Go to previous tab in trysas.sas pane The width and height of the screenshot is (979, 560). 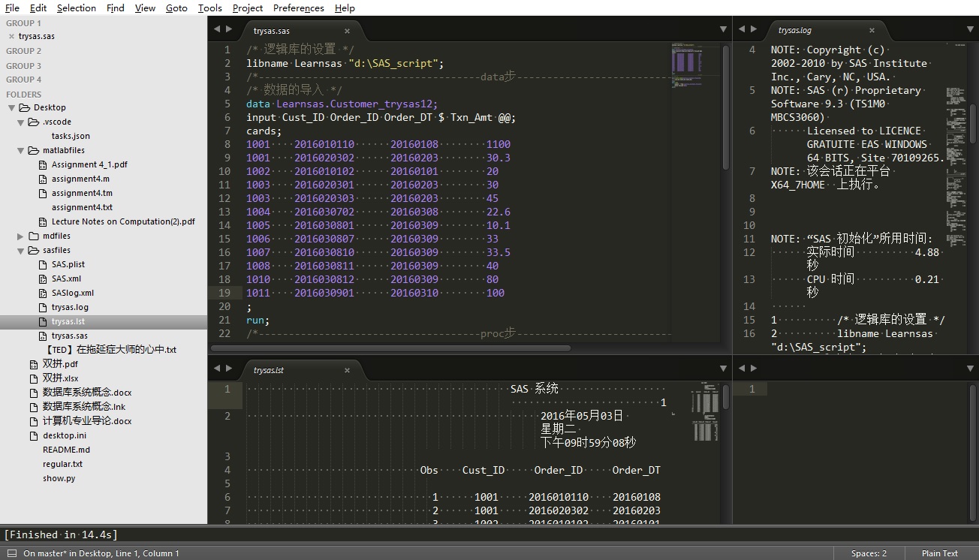coord(216,29)
